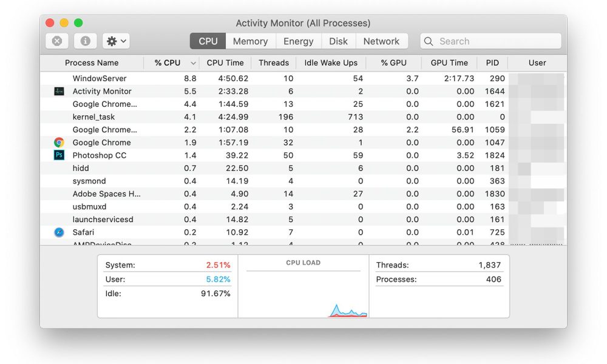Select the Activity Monitor process name
The width and height of the screenshot is (607, 364).
point(102,91)
